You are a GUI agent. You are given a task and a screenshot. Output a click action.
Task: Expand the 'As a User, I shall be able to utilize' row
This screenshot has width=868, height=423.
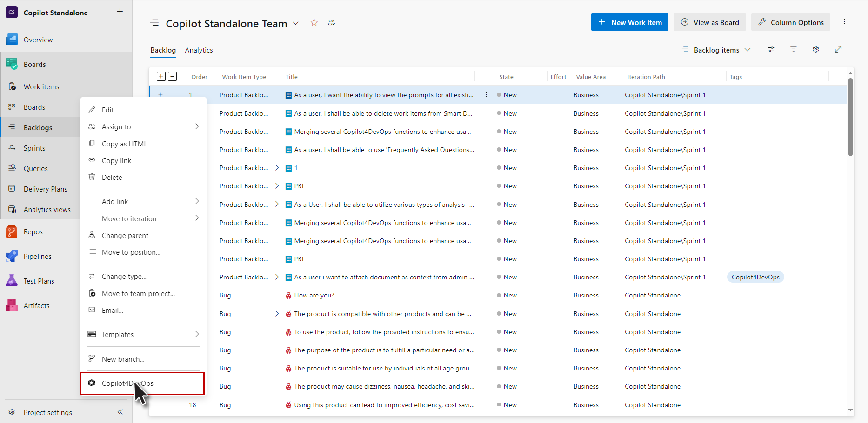(x=277, y=204)
